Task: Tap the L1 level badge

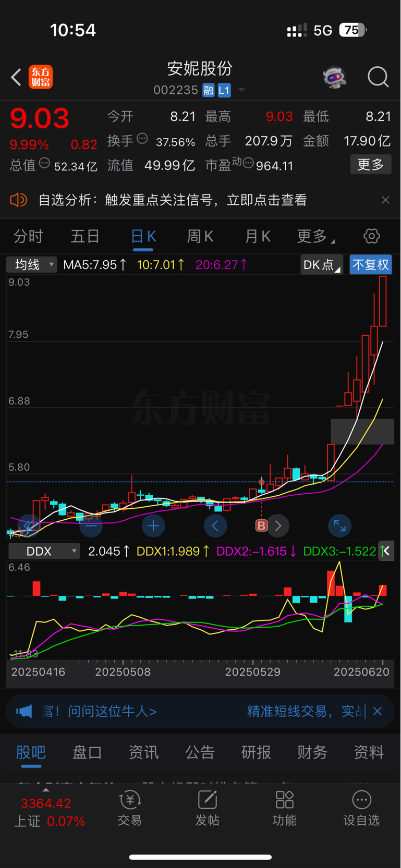Action: coord(224,90)
